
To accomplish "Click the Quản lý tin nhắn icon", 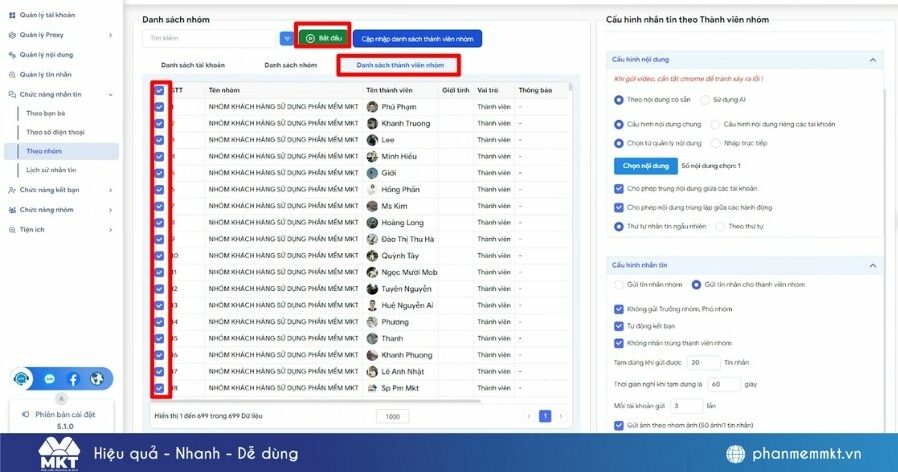I will [x=12, y=74].
